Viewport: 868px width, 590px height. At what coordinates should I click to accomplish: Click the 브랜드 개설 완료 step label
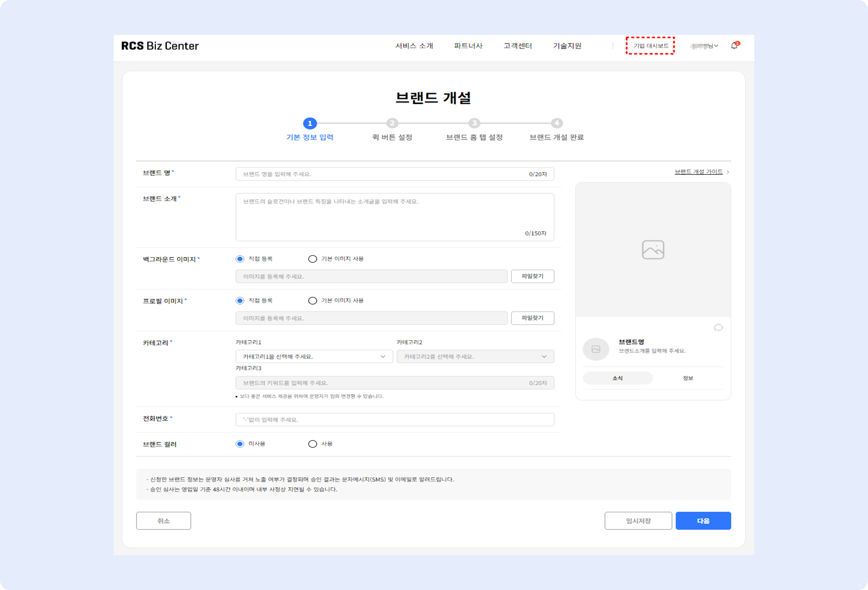tap(557, 137)
